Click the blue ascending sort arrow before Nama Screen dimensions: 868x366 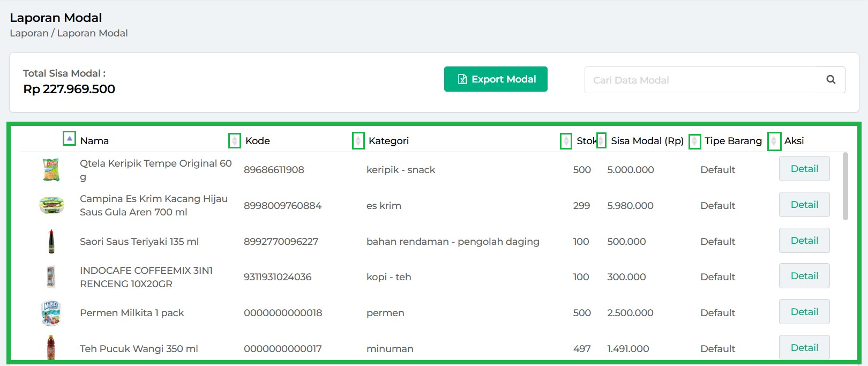click(69, 139)
